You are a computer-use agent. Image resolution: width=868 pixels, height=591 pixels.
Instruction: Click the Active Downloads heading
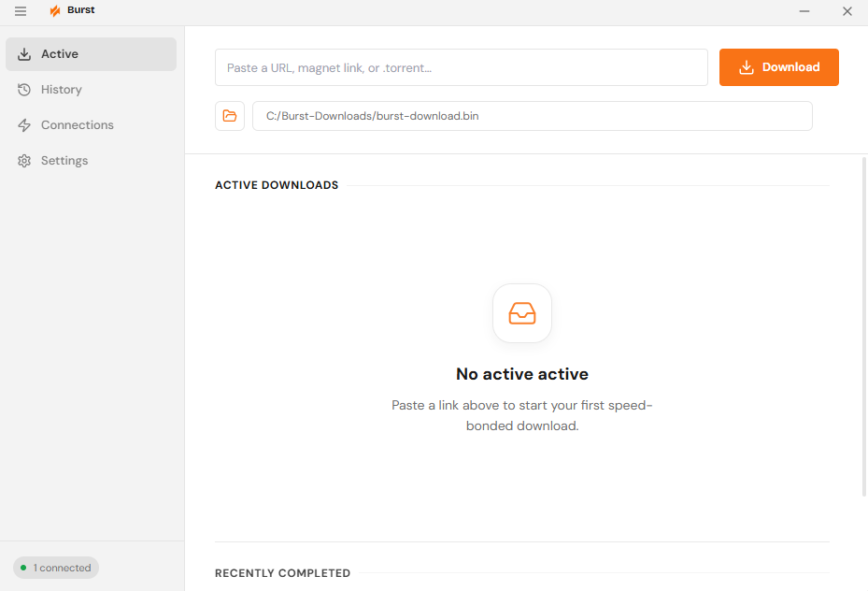click(277, 185)
